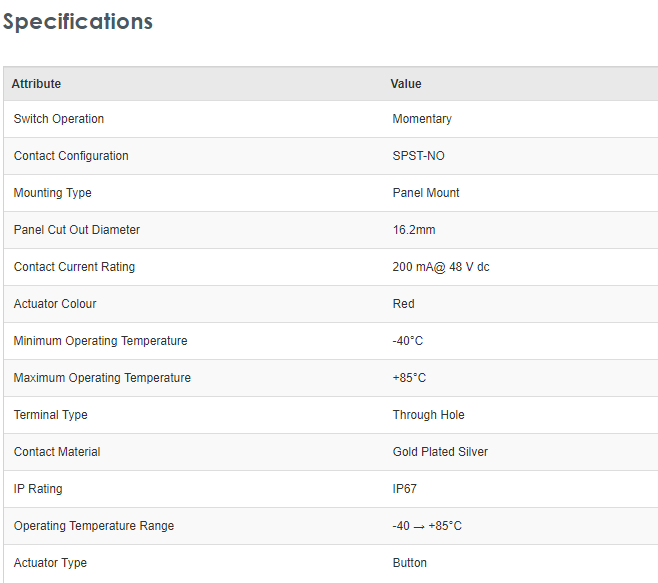
Task: Click the 200 mA@ 48 V dc value
Action: [441, 267]
